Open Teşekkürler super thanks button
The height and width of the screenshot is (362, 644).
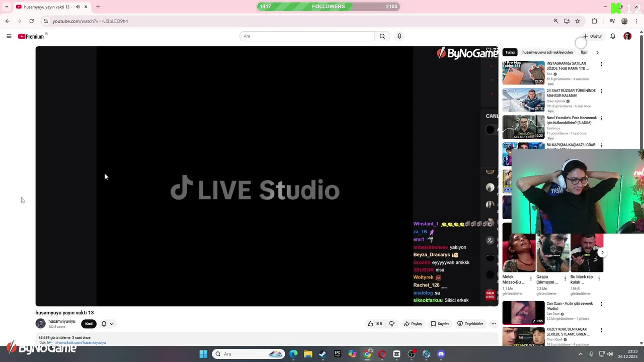coord(470,324)
